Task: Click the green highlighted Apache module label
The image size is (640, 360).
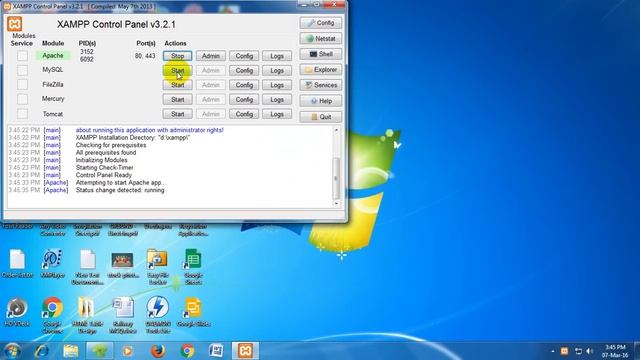Action: point(53,56)
